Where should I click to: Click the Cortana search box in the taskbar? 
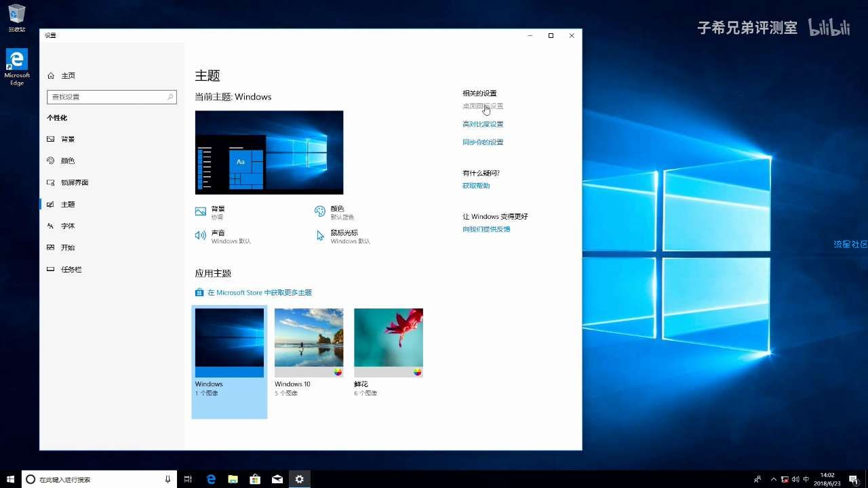click(99, 479)
